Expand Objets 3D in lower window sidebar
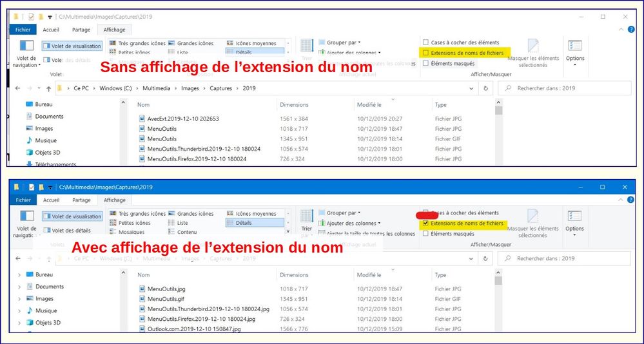This screenshot has height=344, width=644. (19, 323)
